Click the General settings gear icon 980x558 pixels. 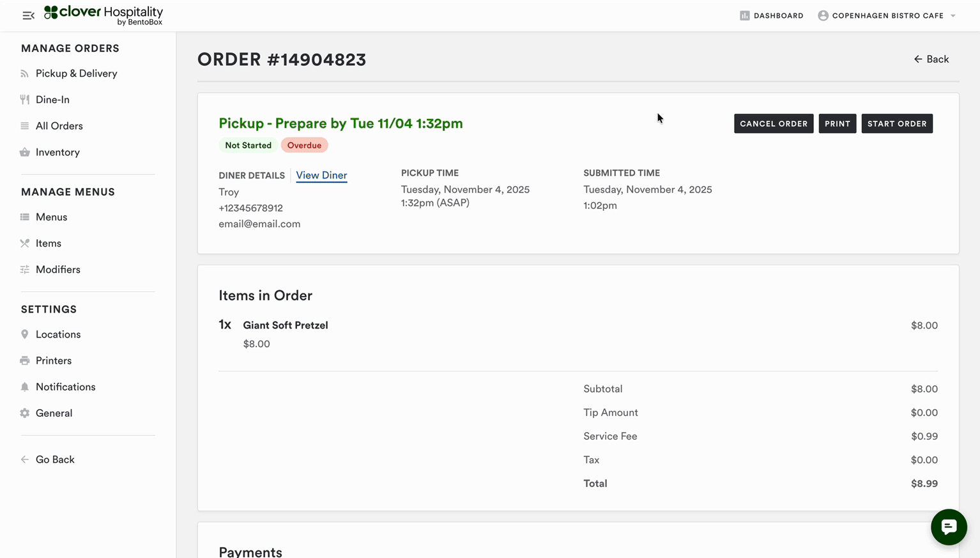pos(25,413)
